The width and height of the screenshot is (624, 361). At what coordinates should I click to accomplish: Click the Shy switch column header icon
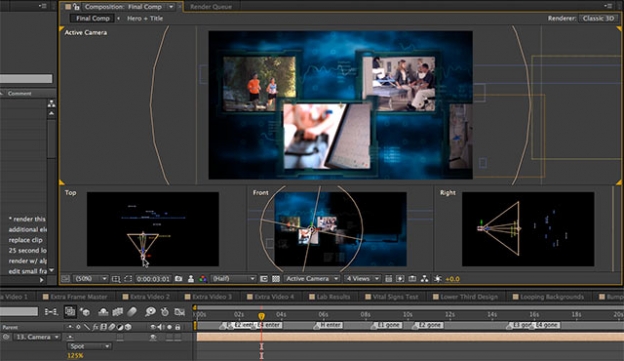[x=70, y=327]
